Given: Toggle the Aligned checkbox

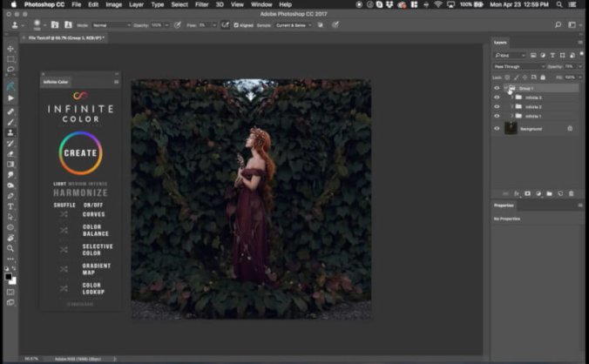Looking at the screenshot, I should (237, 25).
